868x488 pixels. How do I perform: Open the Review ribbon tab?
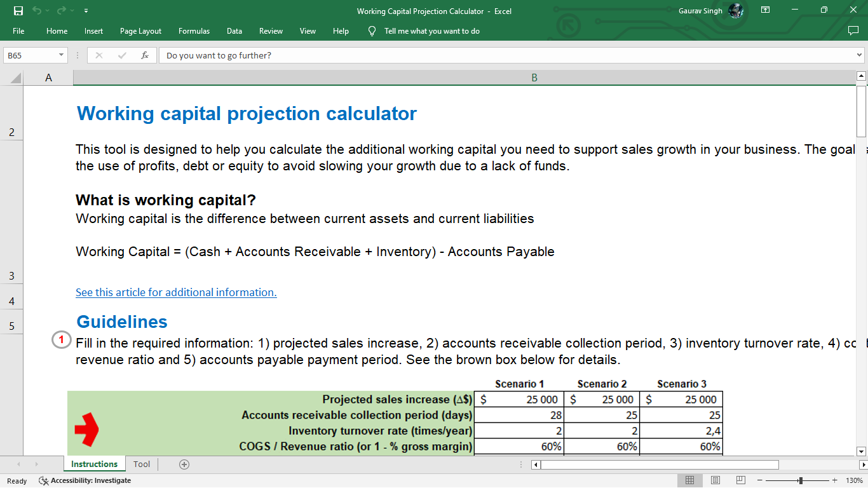tap(271, 30)
